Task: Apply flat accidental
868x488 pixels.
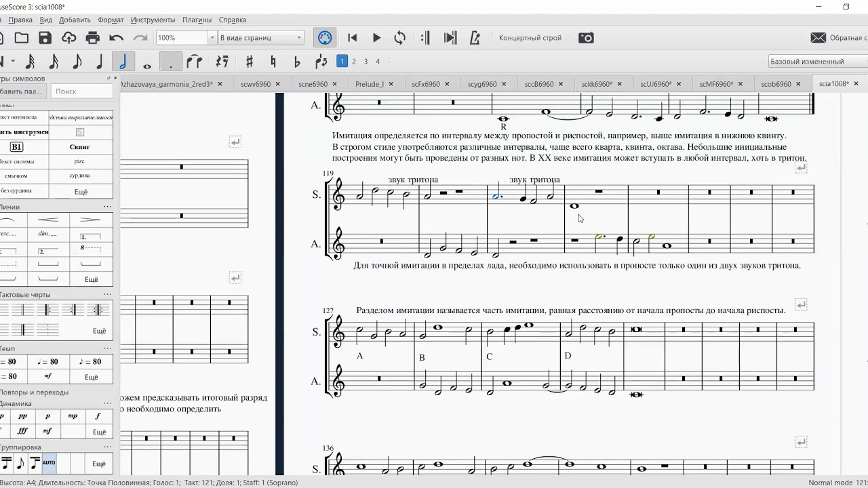Action: 297,62
